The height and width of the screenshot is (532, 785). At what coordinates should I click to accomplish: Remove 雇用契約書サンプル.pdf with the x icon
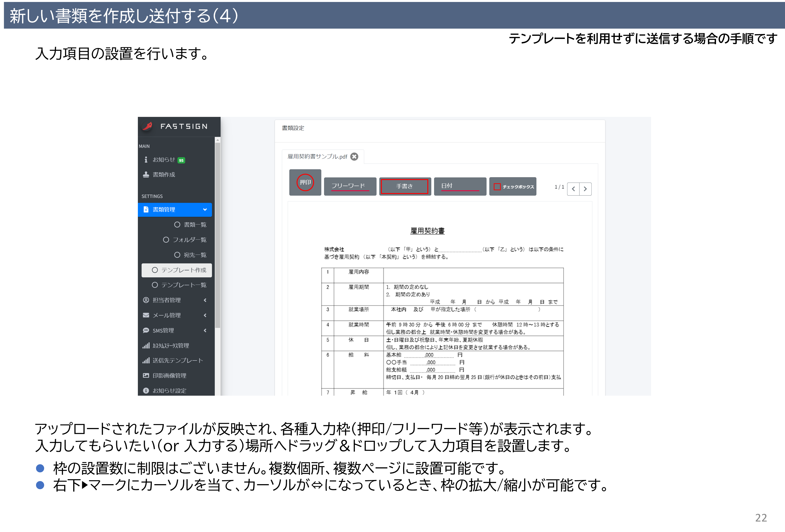coord(354,157)
